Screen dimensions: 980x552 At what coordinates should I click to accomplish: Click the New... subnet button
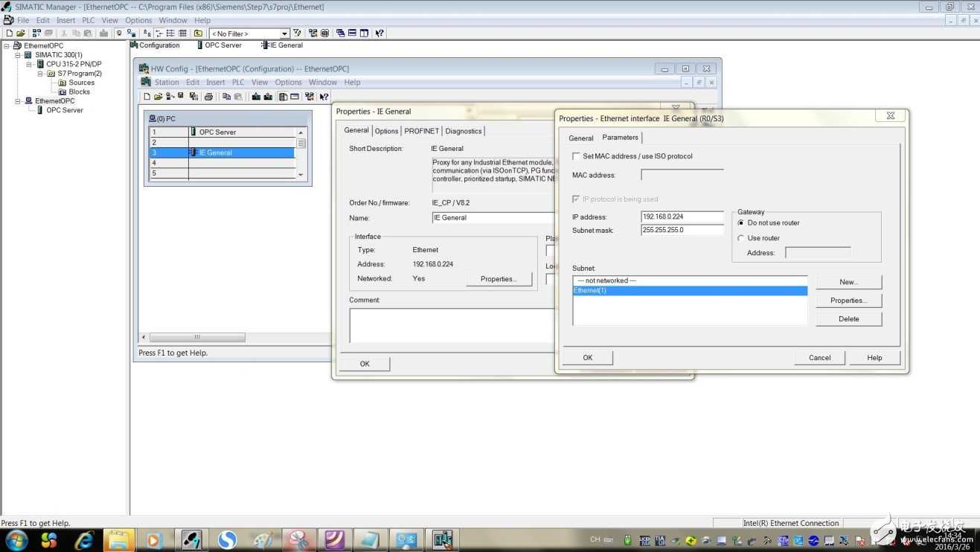(849, 282)
